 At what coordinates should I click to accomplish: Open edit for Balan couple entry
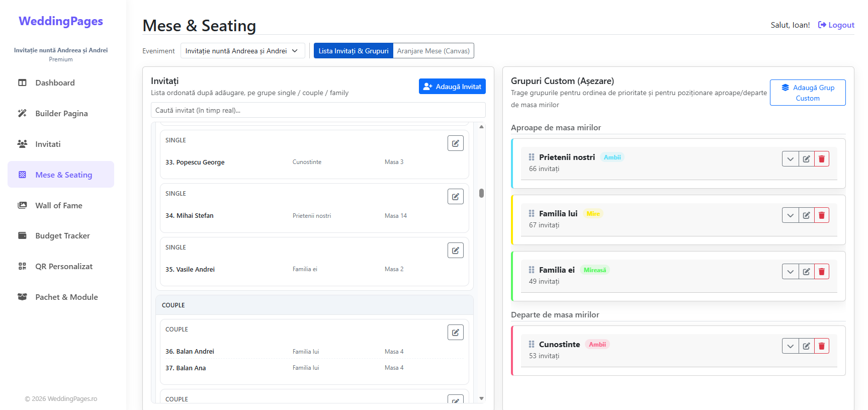pyautogui.click(x=455, y=333)
